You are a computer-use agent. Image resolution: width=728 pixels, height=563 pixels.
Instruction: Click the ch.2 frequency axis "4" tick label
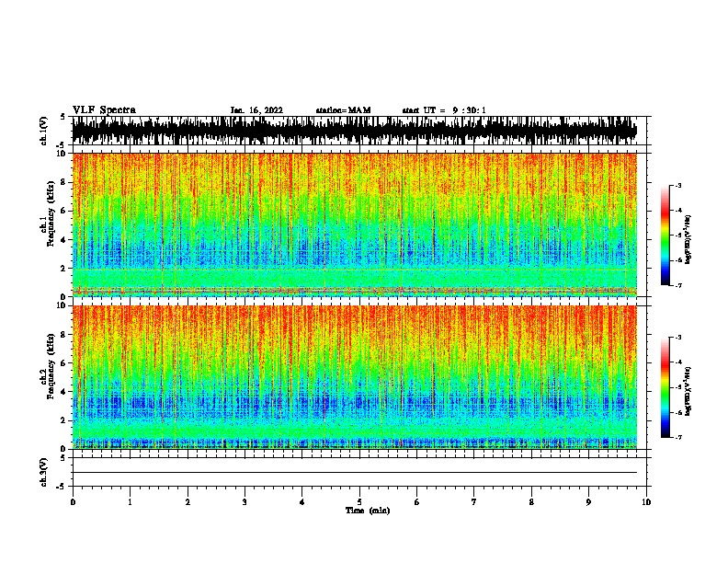click(63, 392)
